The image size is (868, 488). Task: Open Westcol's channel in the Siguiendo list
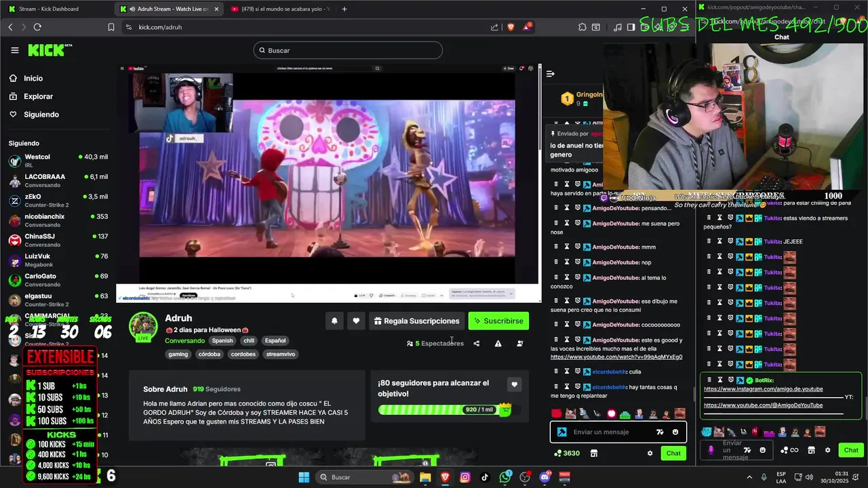[58, 161]
